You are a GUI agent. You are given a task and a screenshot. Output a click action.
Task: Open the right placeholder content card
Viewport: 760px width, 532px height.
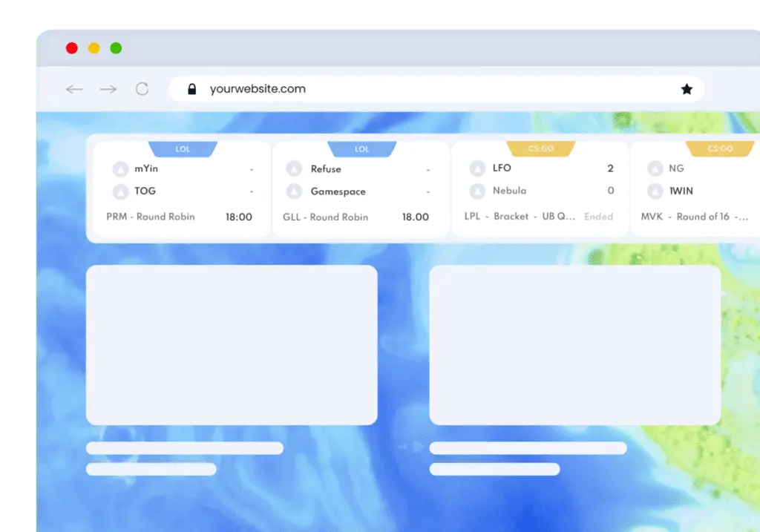tap(574, 345)
